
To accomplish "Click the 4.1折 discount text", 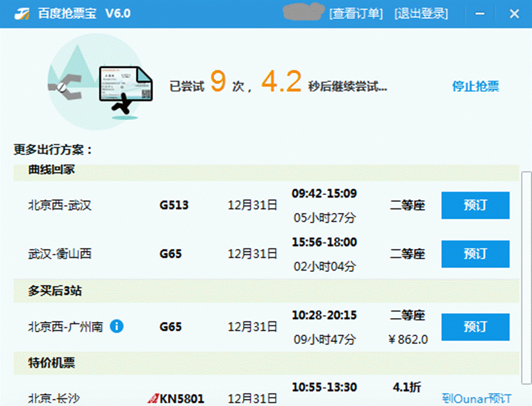I will tap(407, 387).
